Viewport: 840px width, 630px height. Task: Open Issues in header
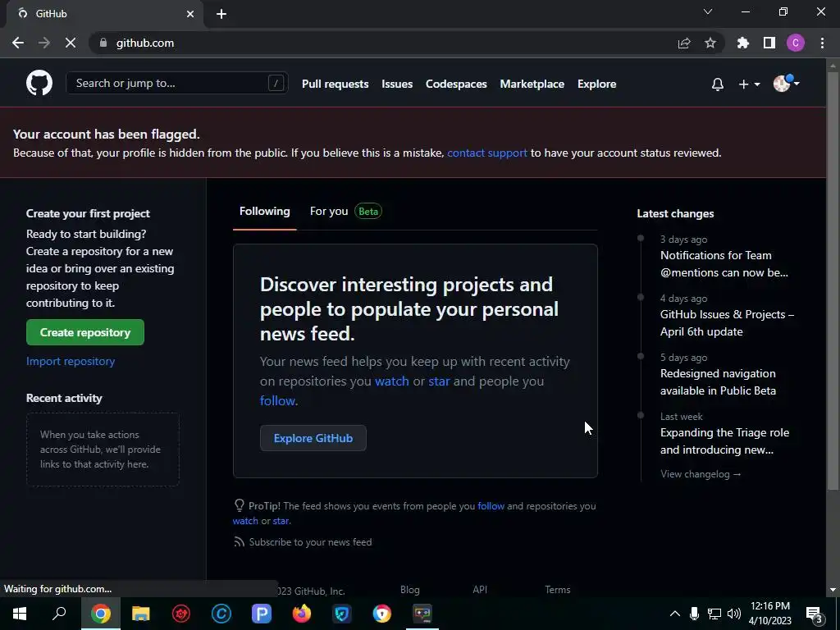pos(397,84)
